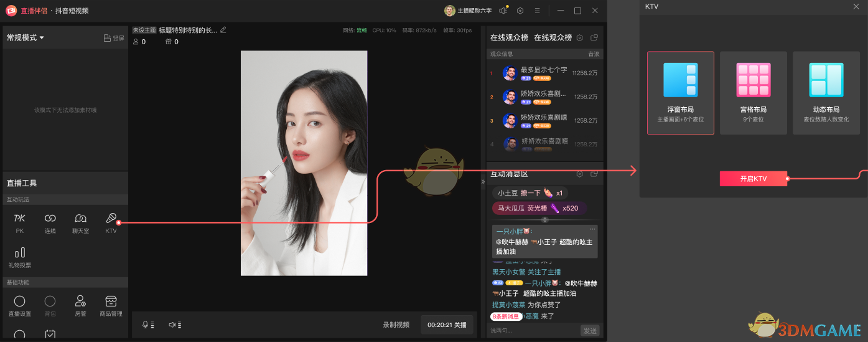Open audience list settings hexagon icon
This screenshot has width=868, height=342.
click(x=579, y=38)
